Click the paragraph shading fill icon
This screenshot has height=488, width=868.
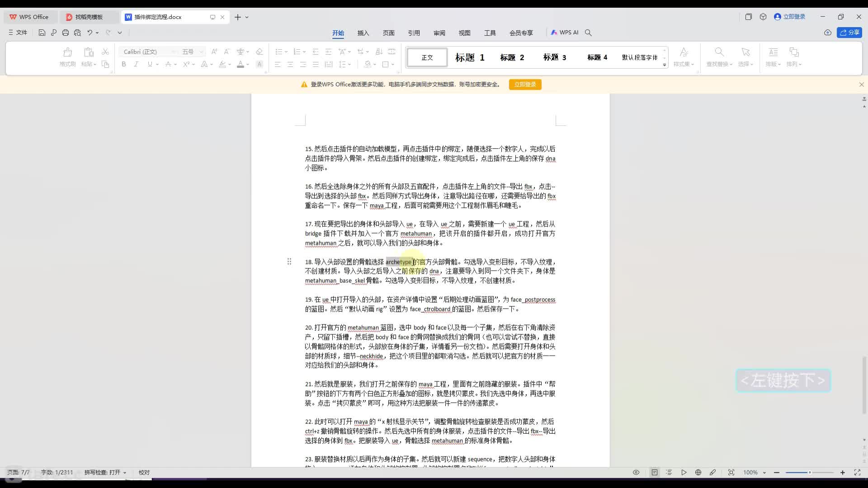click(368, 64)
